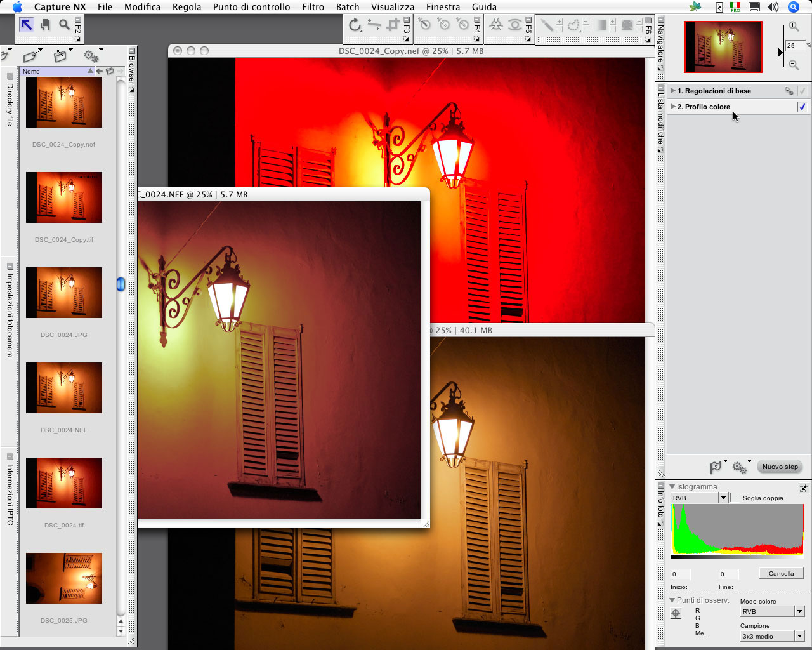Image resolution: width=812 pixels, height=650 pixels.
Task: Click the Browser back arrow button
Action: click(100, 71)
